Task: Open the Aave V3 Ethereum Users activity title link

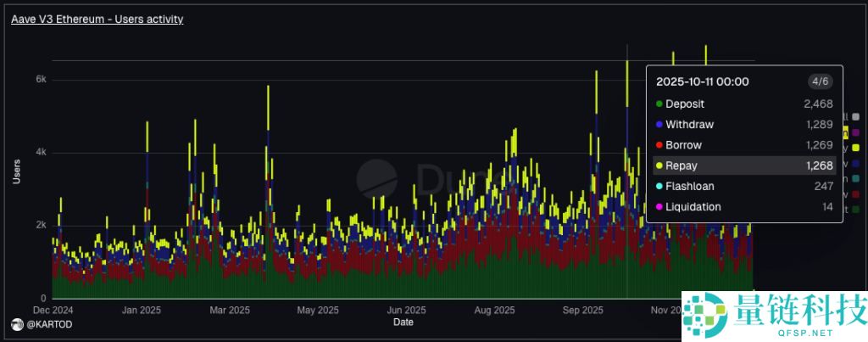Action: point(97,19)
